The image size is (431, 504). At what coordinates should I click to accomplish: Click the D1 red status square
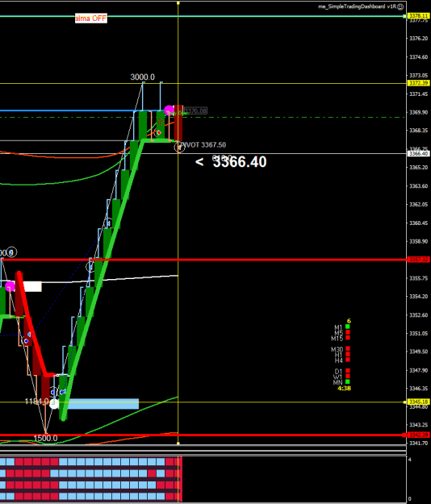pos(347,371)
